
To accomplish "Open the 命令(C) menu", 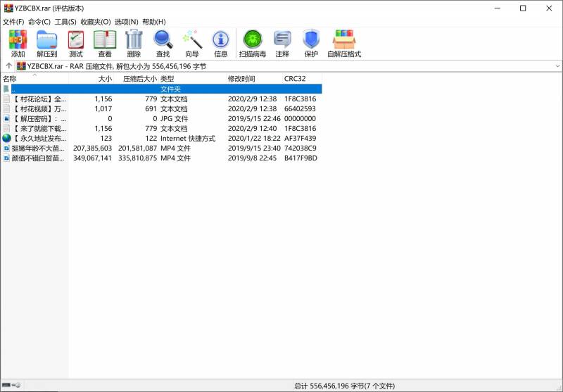I will click(x=39, y=22).
